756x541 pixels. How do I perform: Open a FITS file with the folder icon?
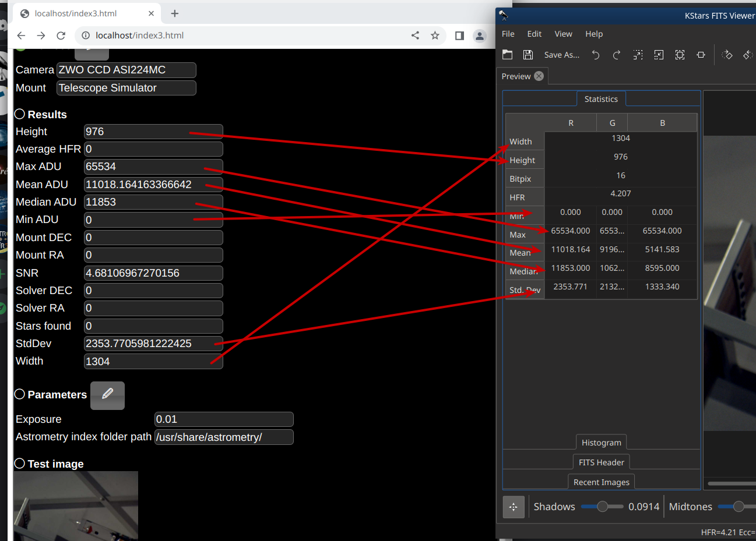click(508, 55)
